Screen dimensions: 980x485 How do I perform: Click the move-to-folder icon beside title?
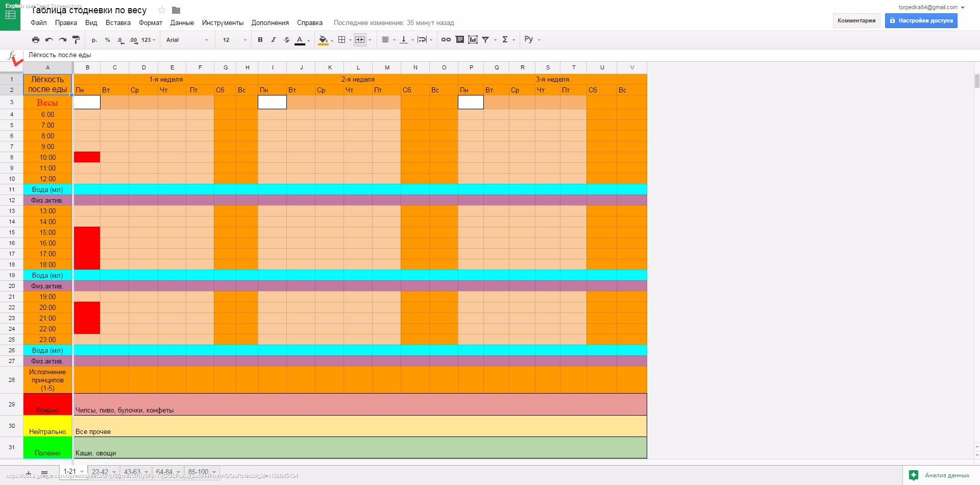point(176,10)
